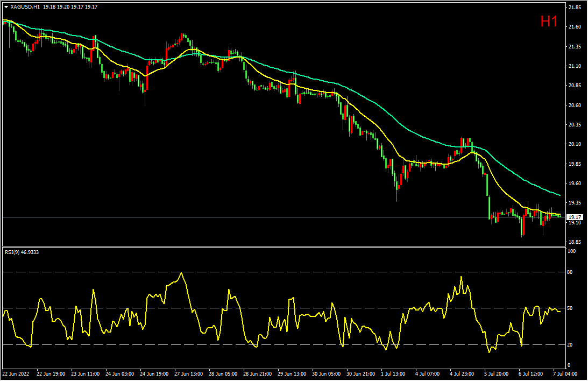Click the 4 Jul 07:00 time label
Screen dimensions: 588x381
[428, 374]
